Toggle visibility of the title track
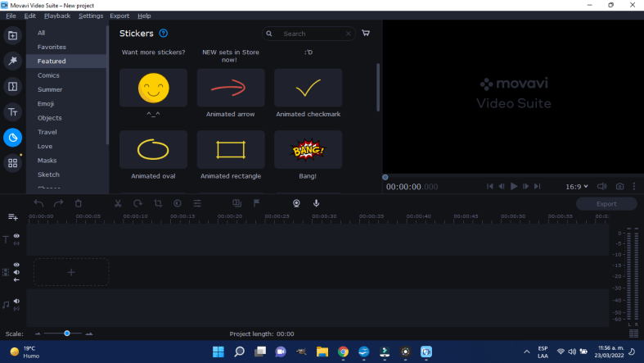This screenshot has width=644, height=363. (16, 236)
